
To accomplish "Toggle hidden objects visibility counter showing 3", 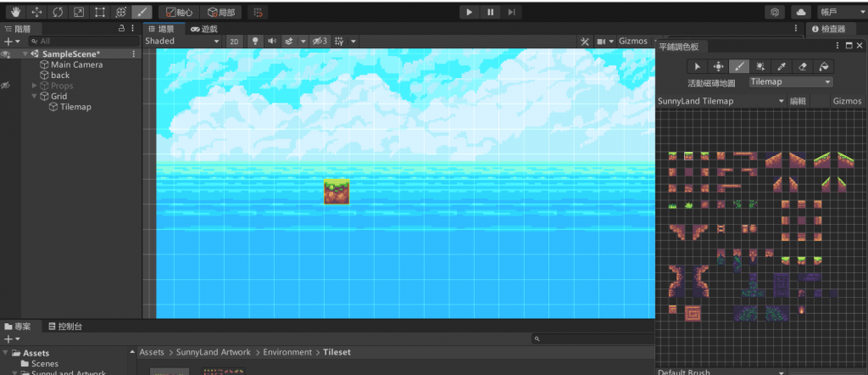I will 320,41.
